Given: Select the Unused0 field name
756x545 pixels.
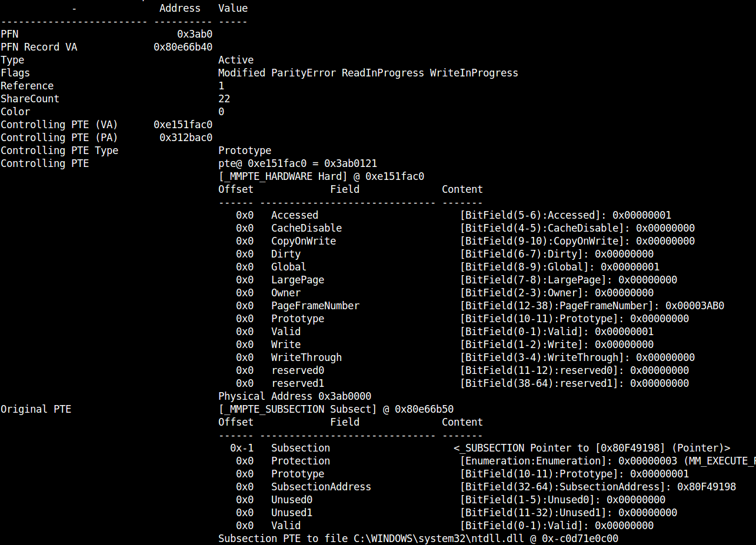Looking at the screenshot, I should [292, 500].
